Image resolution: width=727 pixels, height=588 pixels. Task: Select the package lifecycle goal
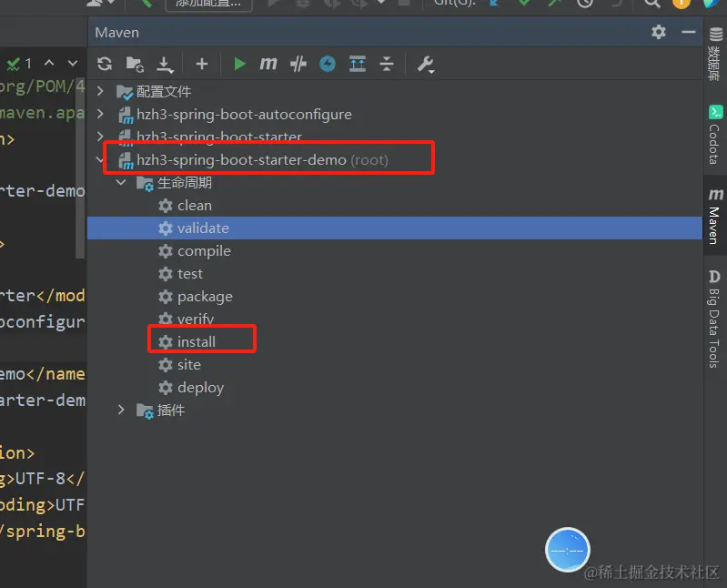[196, 297]
